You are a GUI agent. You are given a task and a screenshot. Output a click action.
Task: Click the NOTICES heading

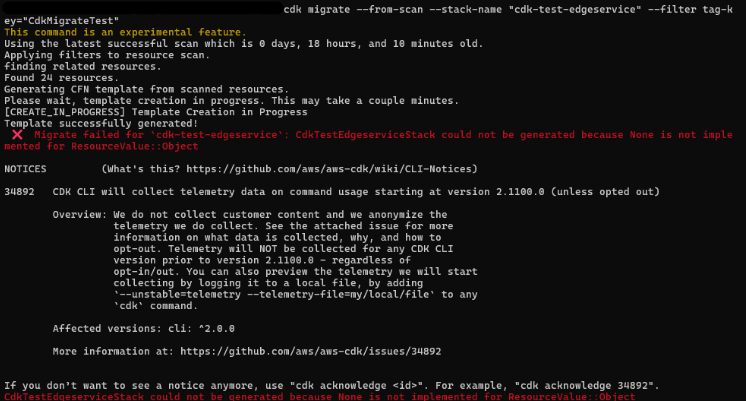pos(25,169)
